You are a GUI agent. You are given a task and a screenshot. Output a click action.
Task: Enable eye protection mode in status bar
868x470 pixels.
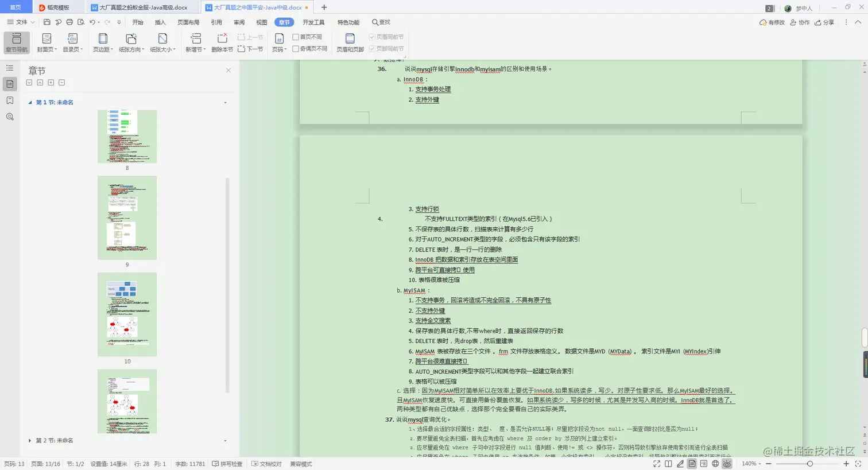[x=726, y=463]
